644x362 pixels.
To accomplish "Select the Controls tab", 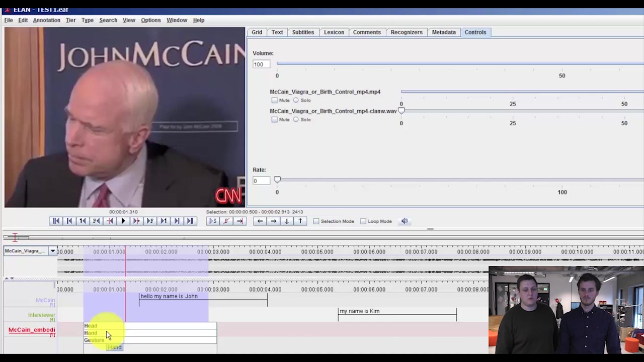I will pyautogui.click(x=475, y=32).
